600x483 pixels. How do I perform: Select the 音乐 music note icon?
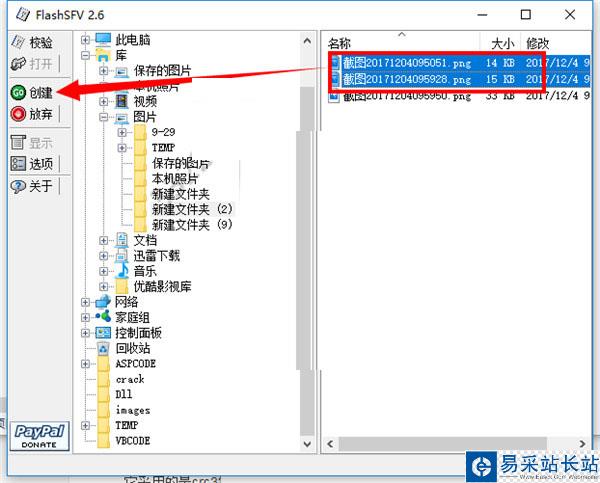tap(122, 271)
